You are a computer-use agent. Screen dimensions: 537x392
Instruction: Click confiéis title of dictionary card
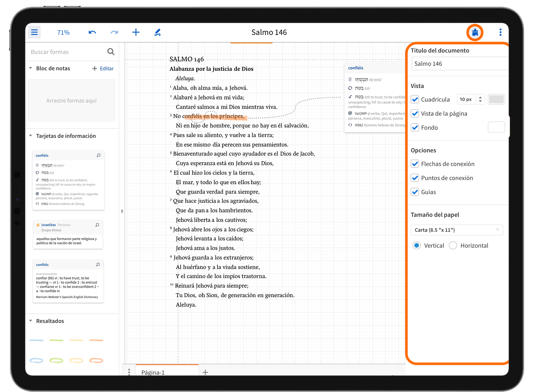point(42,265)
